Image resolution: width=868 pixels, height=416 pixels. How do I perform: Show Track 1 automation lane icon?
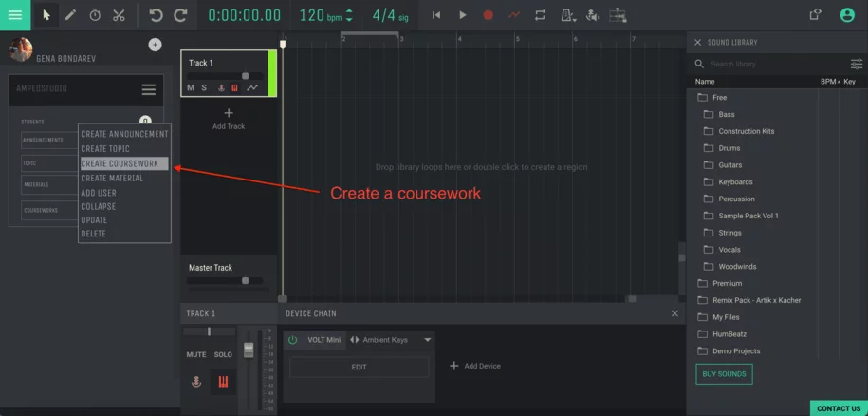tap(252, 88)
